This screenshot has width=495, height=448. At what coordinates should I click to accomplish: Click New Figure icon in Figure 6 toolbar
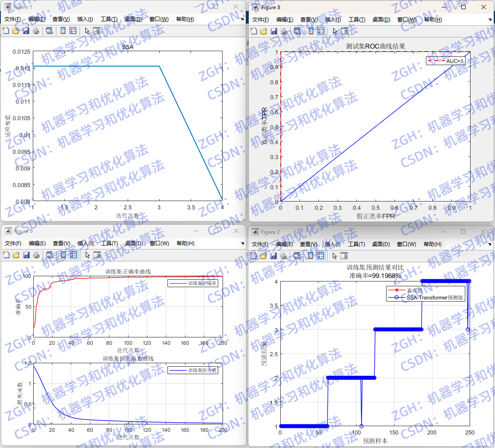[x=6, y=255]
